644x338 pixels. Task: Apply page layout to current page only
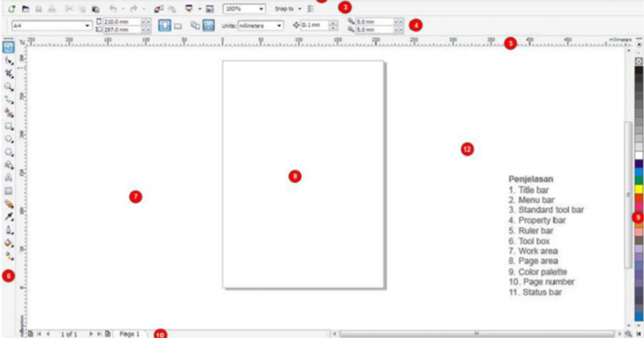pyautogui.click(x=208, y=25)
